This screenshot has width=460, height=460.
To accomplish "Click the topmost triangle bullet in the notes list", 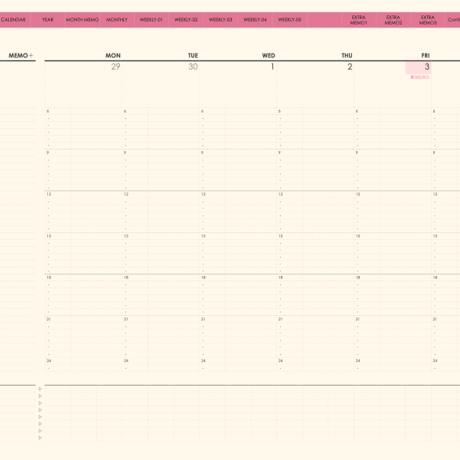I will [40, 389].
